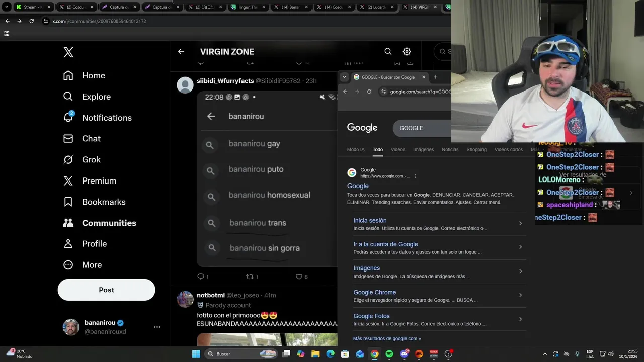Click the Google logo on results page
Image resolution: width=644 pixels, height=362 pixels.
(x=362, y=128)
